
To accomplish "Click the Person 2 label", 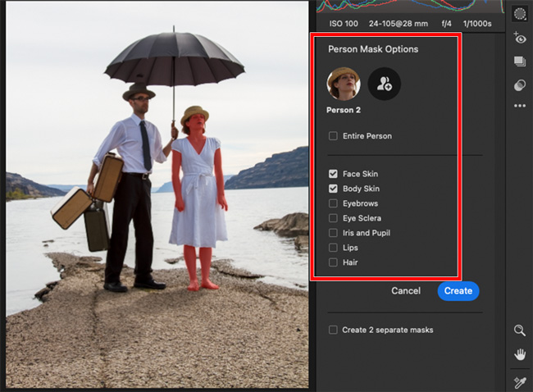I will point(344,110).
